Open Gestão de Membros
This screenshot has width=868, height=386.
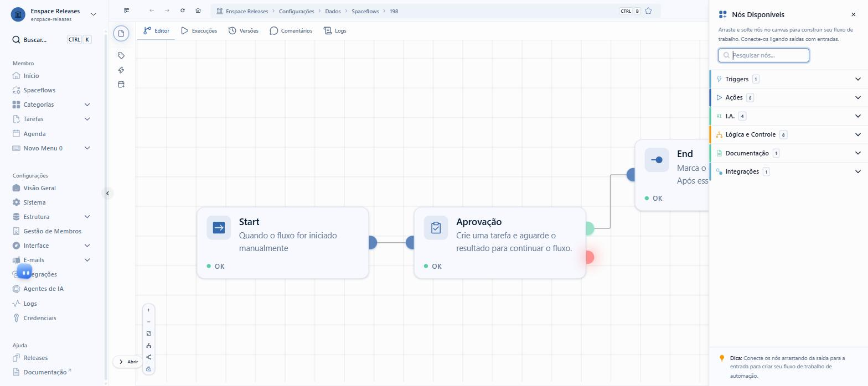tap(51, 231)
